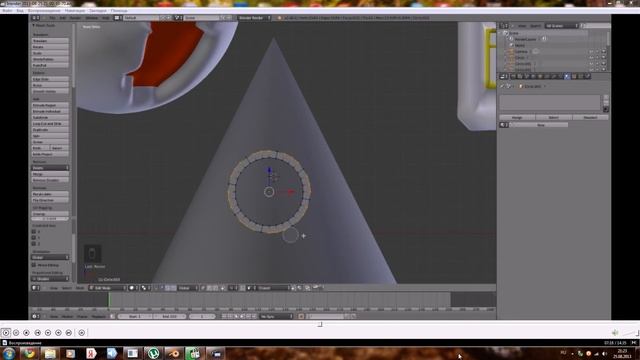Open the Mesh menu in 3D header
The height and width of the screenshot is (360, 640).
click(80, 288)
